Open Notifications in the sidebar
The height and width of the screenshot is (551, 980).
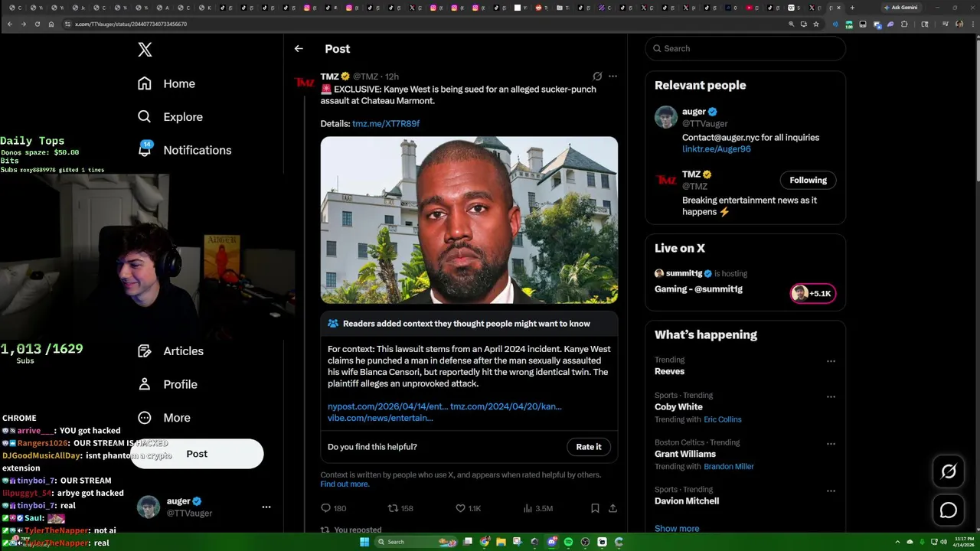tap(184, 150)
